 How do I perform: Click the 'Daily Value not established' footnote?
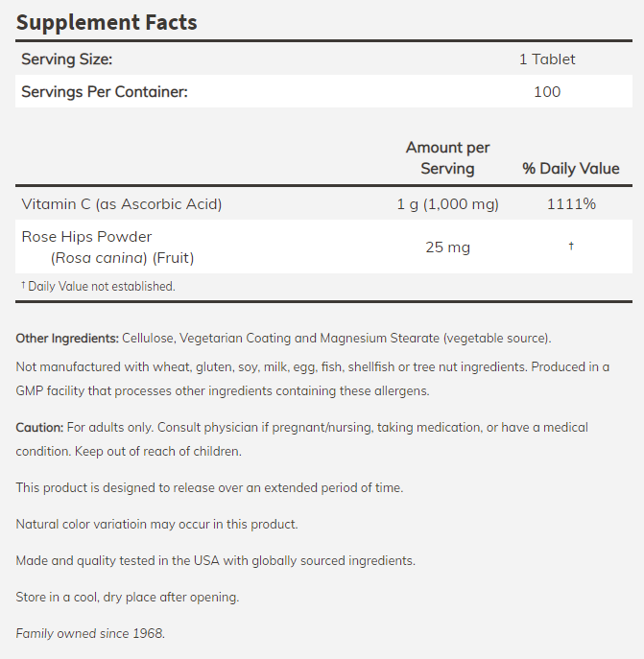[101, 286]
